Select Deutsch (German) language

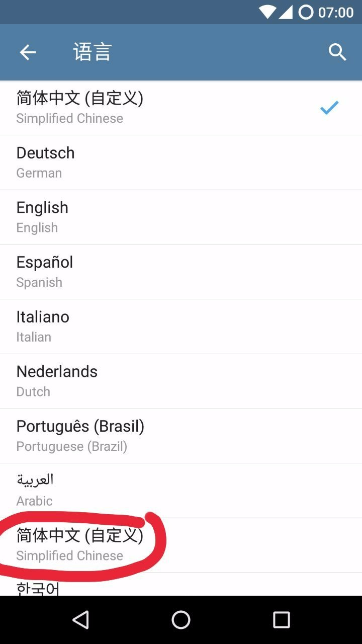point(181,163)
